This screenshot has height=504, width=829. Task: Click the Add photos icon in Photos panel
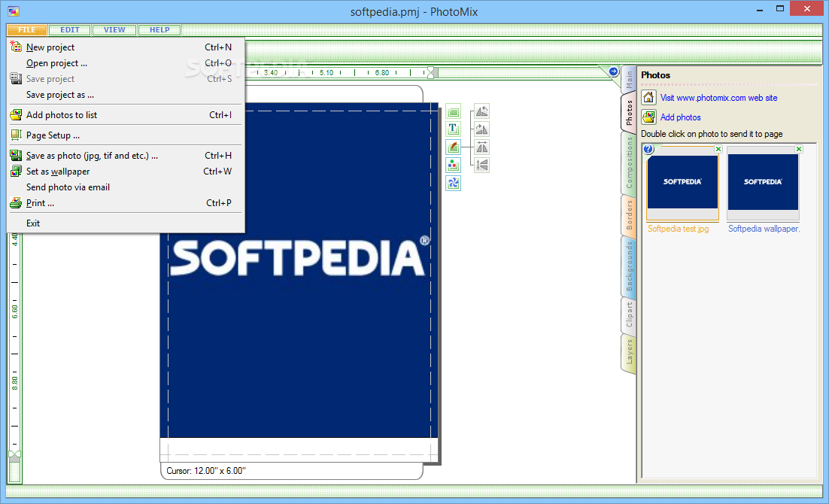coord(648,117)
